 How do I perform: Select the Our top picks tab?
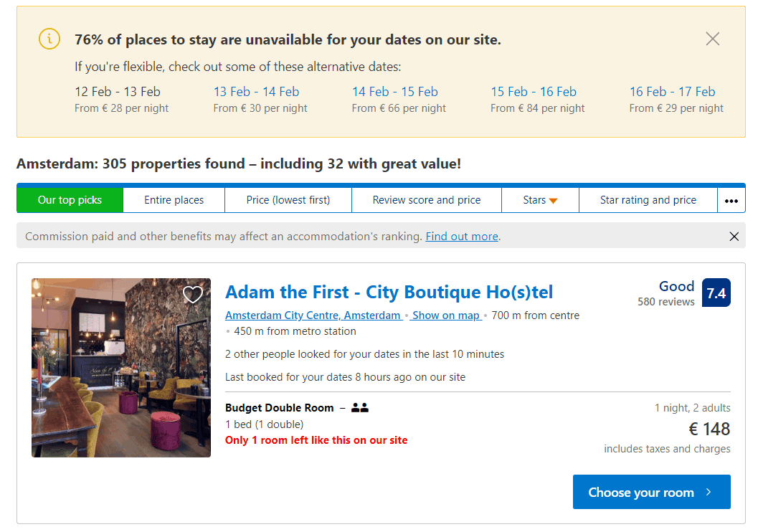tap(70, 200)
